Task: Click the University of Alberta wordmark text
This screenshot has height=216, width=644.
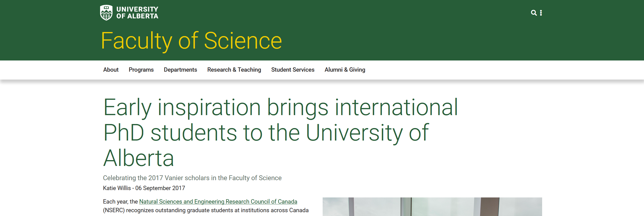Action: [137, 13]
